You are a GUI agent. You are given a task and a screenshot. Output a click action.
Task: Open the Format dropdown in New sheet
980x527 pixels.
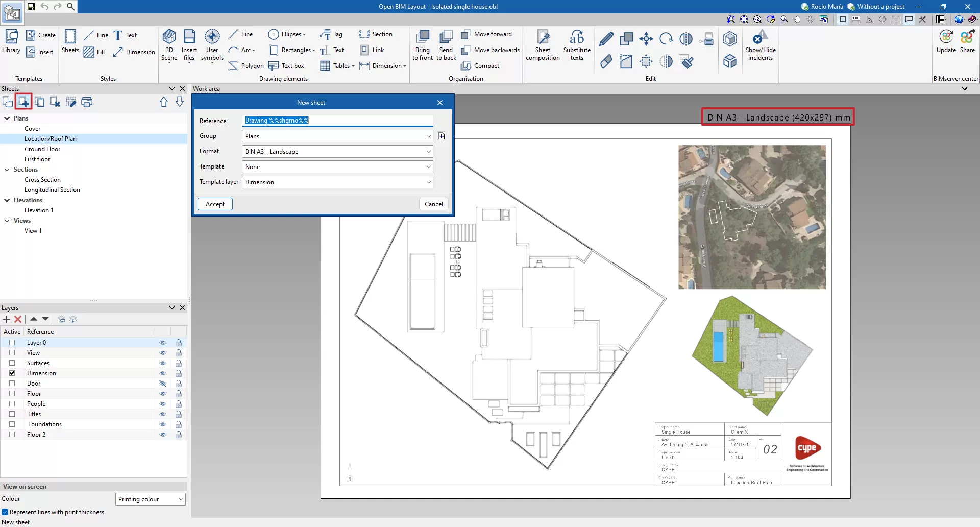(337, 152)
